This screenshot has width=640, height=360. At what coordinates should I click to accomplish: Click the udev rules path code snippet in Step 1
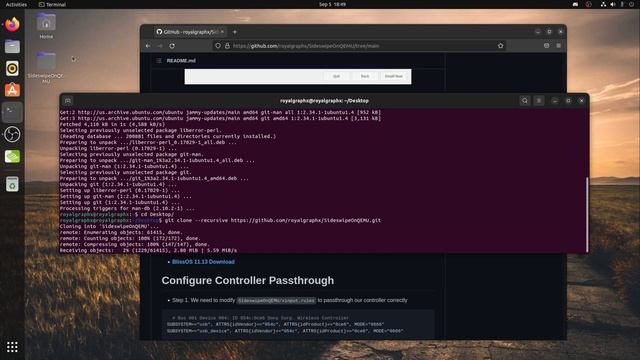[x=276, y=300]
